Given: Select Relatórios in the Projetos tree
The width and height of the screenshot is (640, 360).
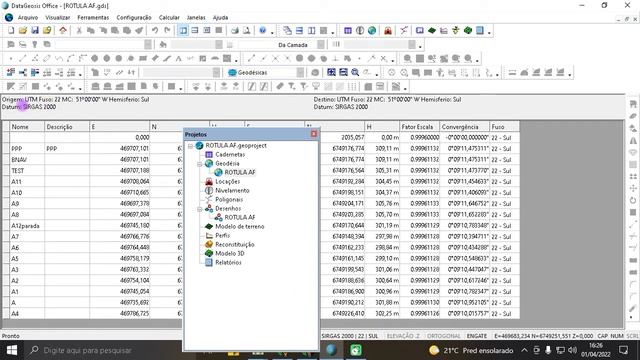Looking at the screenshot, I should coord(228,262).
